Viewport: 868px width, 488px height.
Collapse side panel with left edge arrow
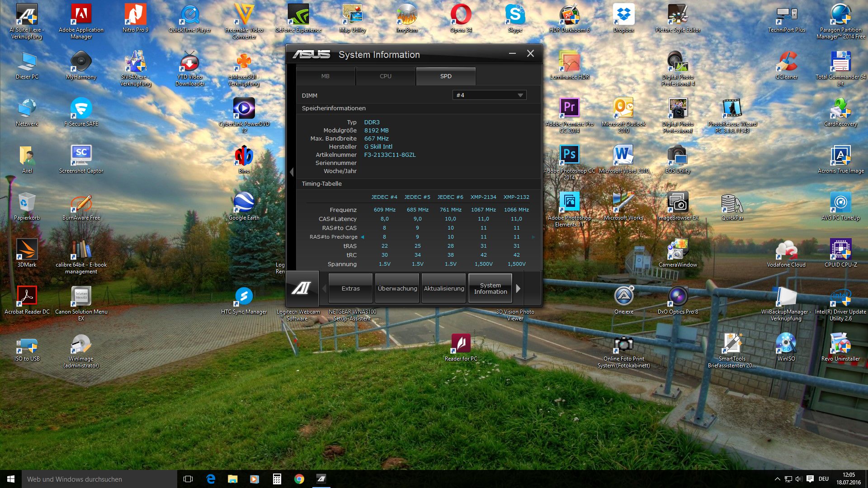click(x=292, y=172)
